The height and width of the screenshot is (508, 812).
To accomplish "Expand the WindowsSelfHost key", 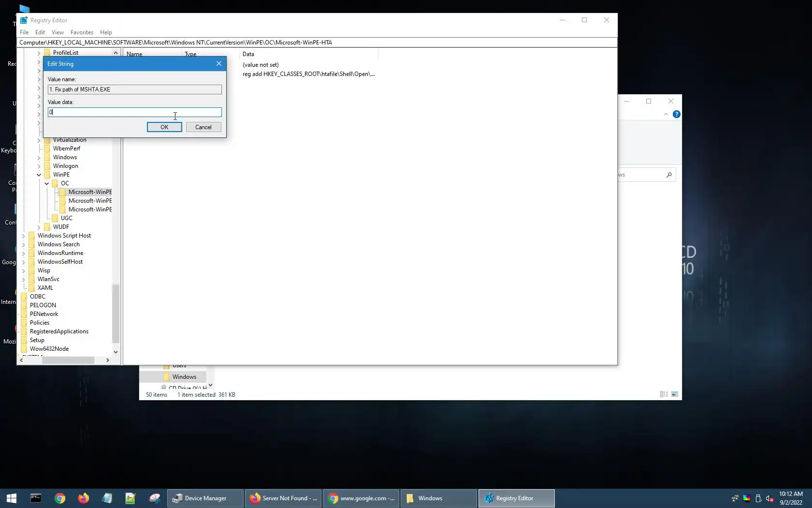I will 24,262.
